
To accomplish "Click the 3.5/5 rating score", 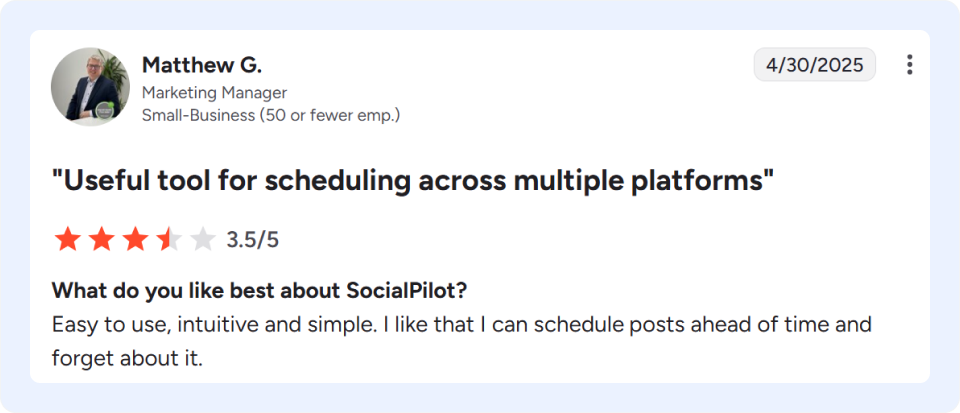I will (252, 240).
